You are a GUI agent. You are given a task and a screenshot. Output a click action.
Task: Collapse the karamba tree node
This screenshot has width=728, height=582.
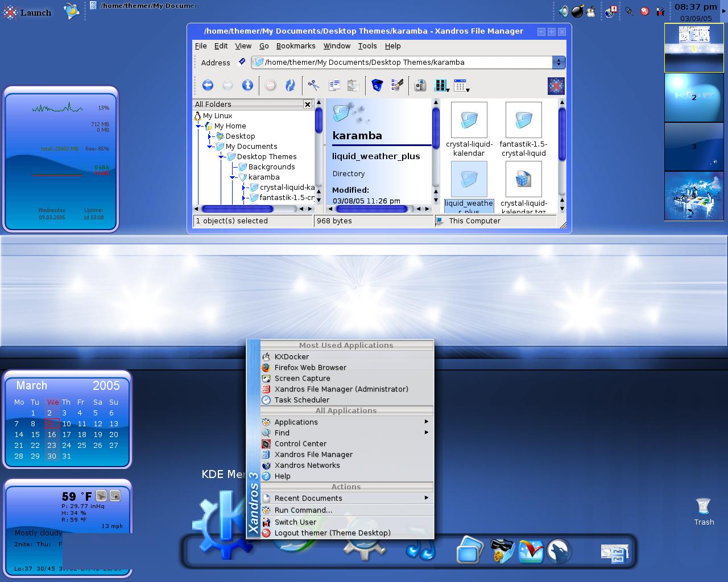coord(233,177)
